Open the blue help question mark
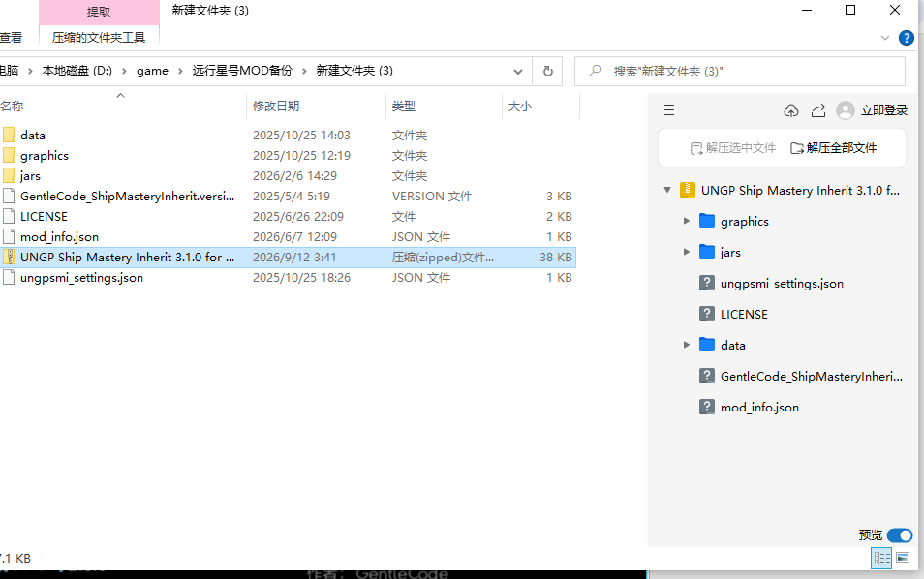Screen dimensions: 924x579 pos(907,38)
